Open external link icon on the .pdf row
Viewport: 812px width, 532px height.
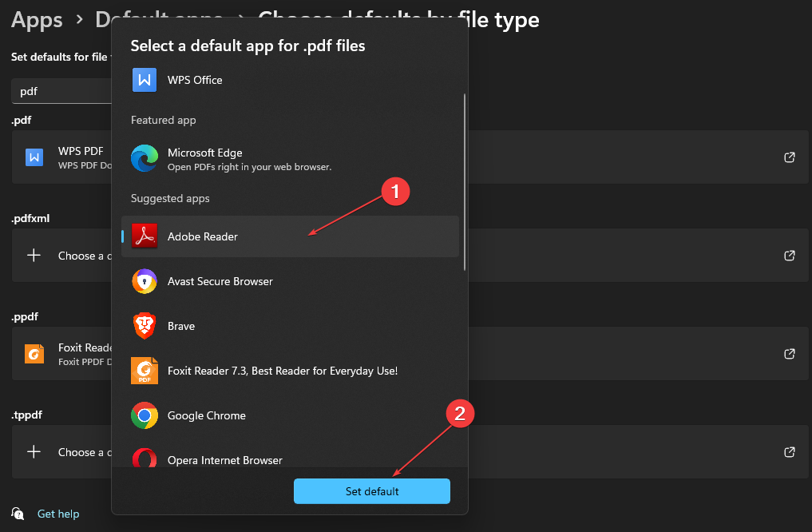(789, 157)
